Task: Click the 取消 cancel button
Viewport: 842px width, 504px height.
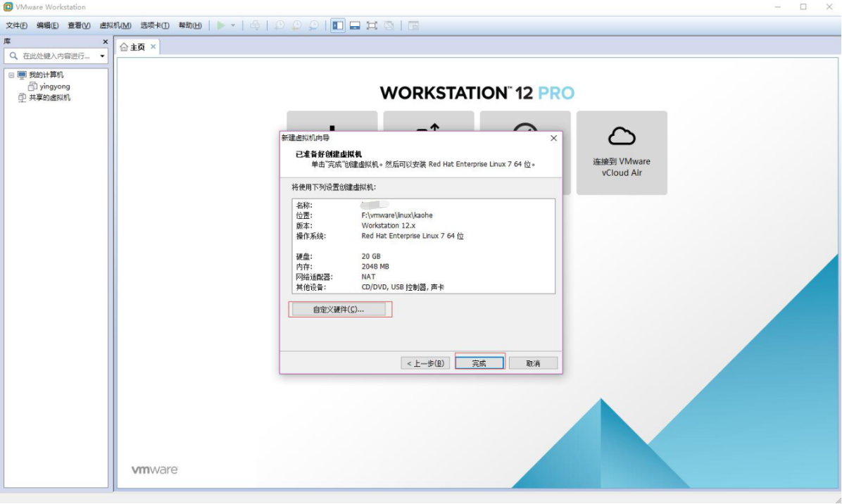Action: [x=533, y=363]
